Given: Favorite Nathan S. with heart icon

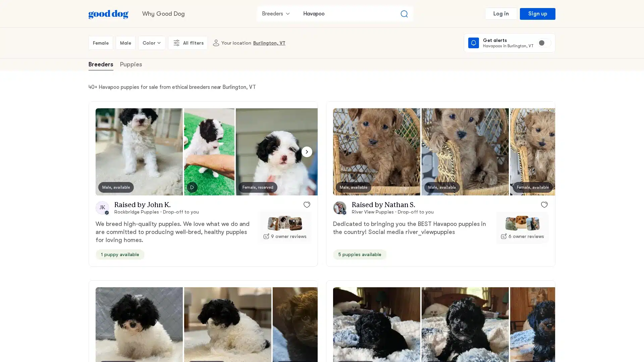Looking at the screenshot, I should (544, 205).
